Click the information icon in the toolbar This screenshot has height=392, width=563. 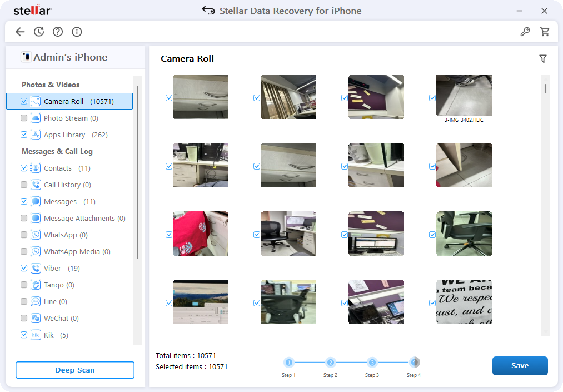[x=77, y=32]
